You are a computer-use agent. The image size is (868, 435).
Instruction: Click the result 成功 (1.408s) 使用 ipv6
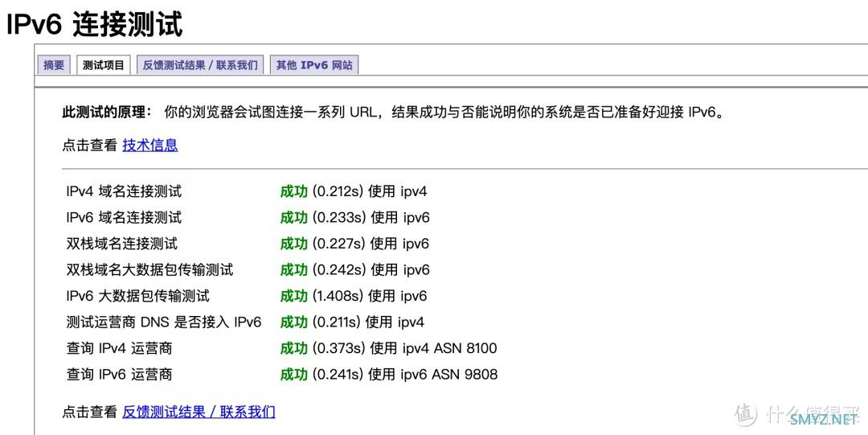tap(354, 296)
